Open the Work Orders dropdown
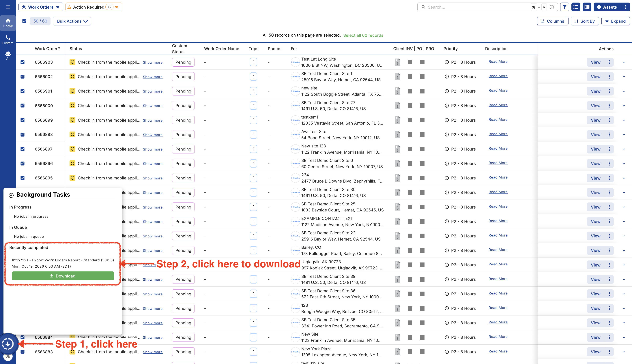The image size is (632, 364). [40, 7]
